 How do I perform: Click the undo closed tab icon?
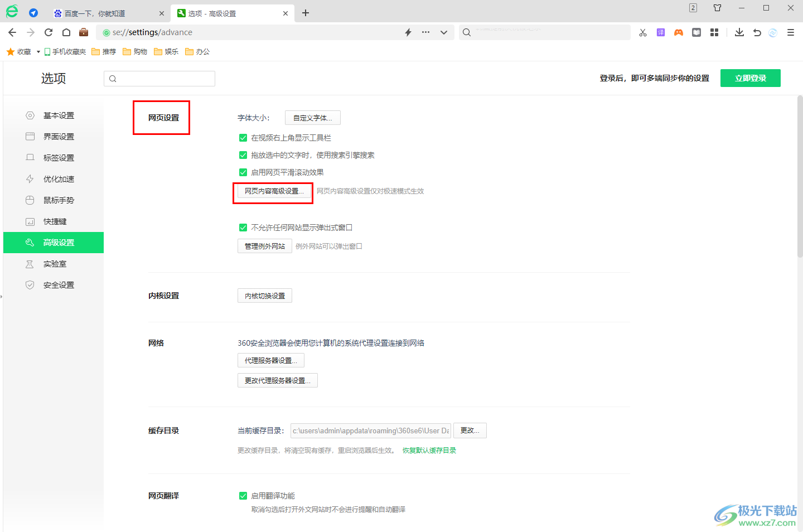coord(757,32)
